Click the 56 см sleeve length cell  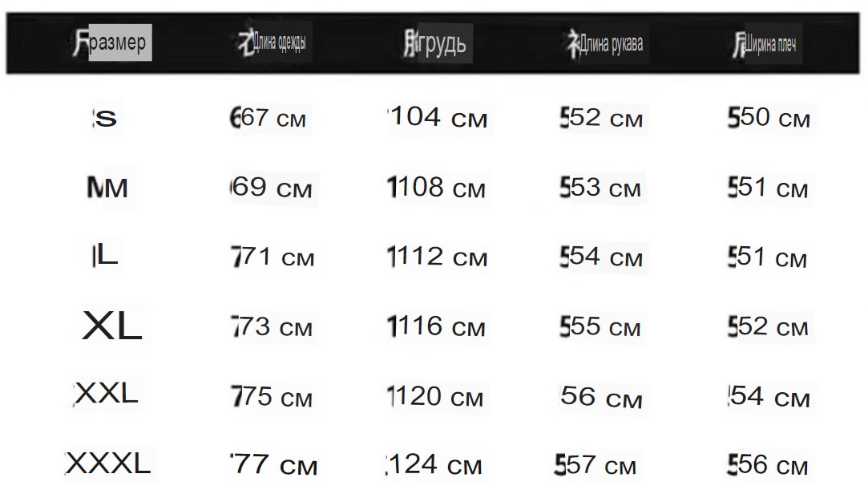(602, 396)
